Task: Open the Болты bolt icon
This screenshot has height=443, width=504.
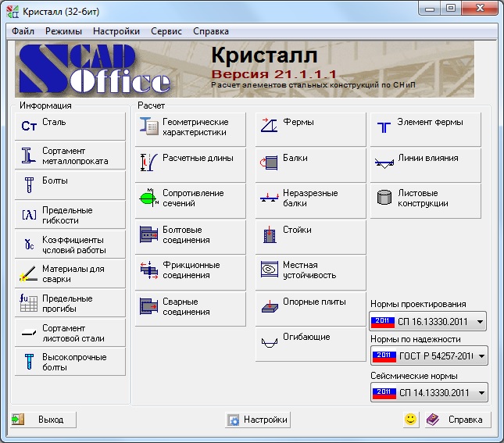Action: (29, 185)
